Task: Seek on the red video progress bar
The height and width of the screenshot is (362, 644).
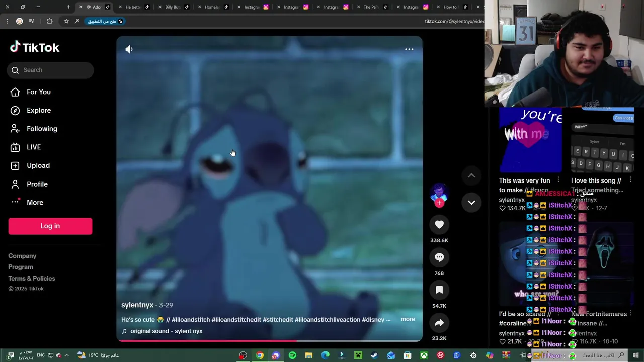Action: click(x=270, y=341)
